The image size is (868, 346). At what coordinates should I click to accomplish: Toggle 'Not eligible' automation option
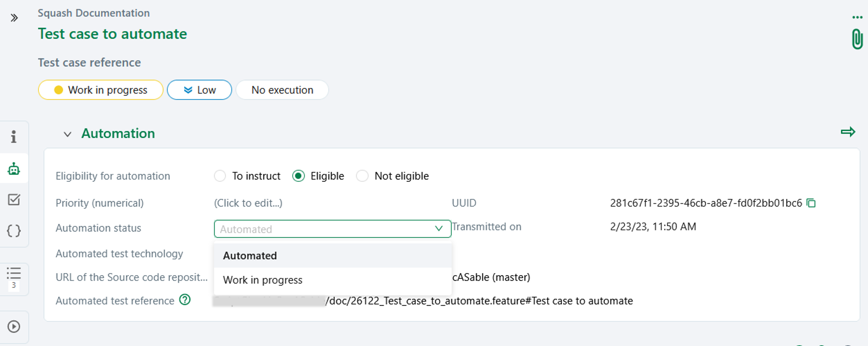[363, 176]
